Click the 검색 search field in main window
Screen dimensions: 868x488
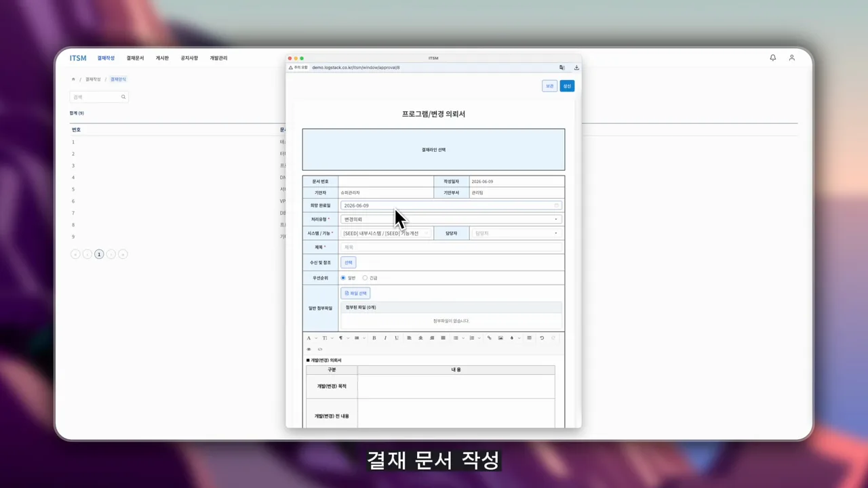(x=99, y=97)
